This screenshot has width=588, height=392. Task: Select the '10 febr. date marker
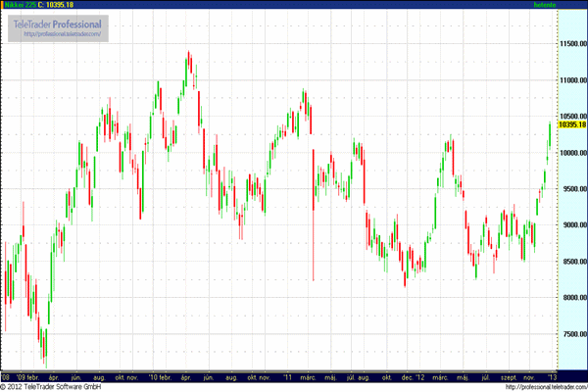click(162, 375)
